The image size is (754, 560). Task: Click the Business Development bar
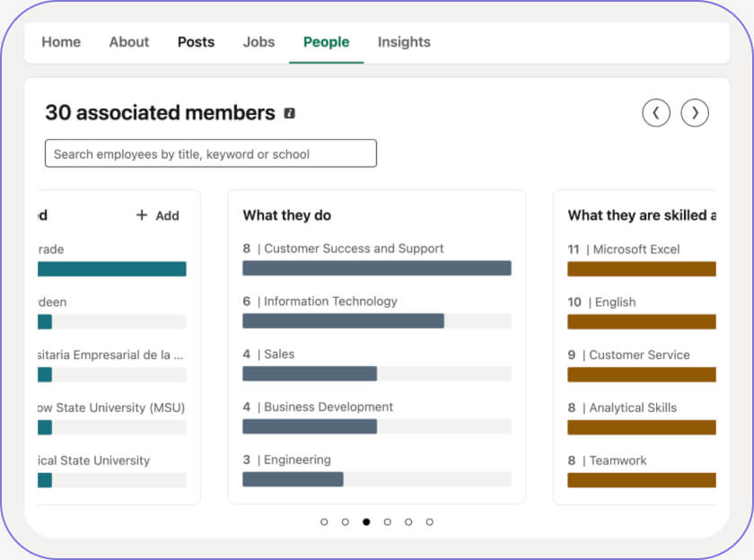[x=376, y=426]
